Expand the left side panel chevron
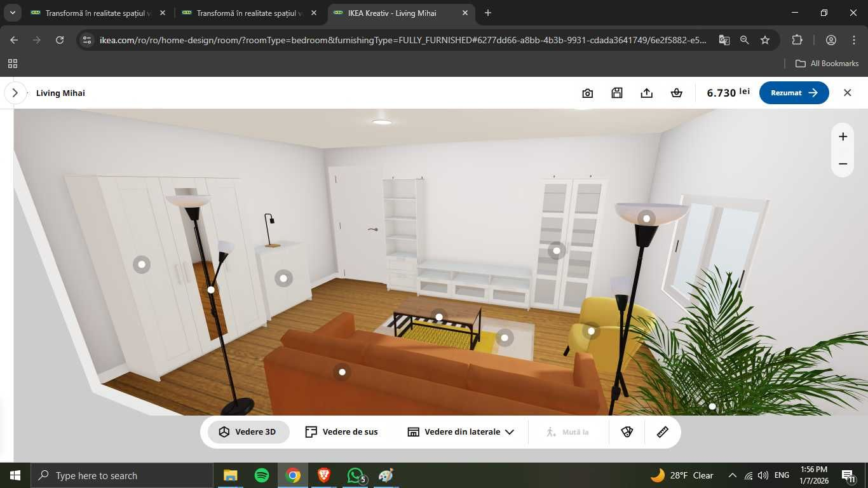The height and width of the screenshot is (488, 868). pos(15,93)
